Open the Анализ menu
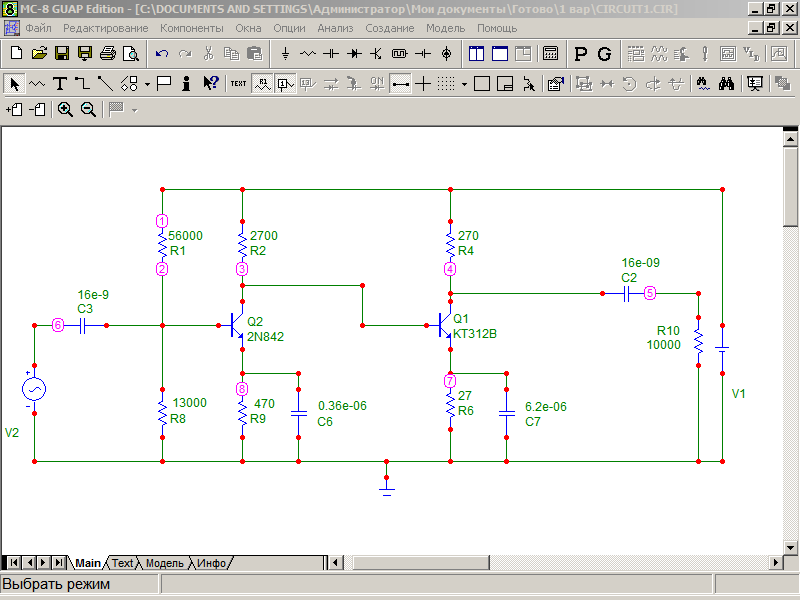 [x=335, y=28]
